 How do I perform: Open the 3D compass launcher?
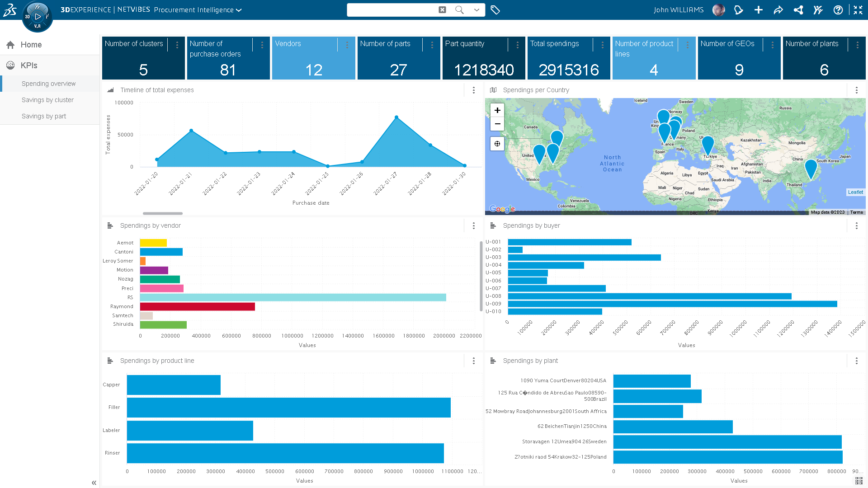(x=38, y=17)
